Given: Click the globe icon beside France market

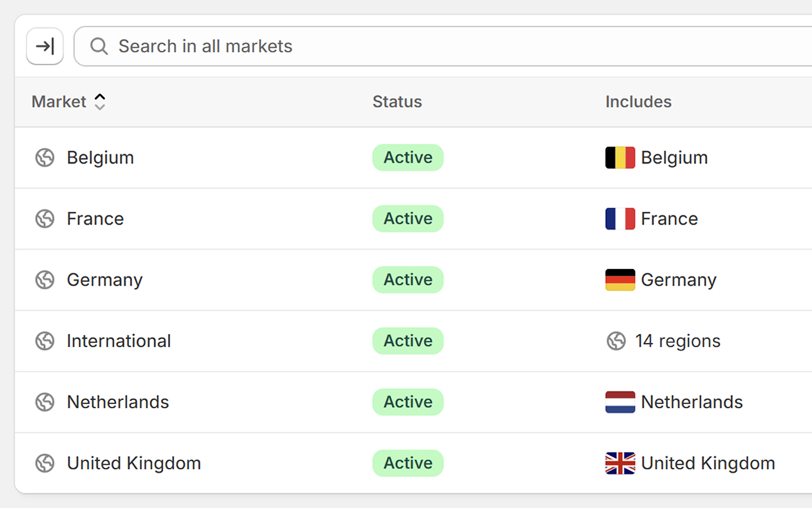Looking at the screenshot, I should [x=44, y=218].
